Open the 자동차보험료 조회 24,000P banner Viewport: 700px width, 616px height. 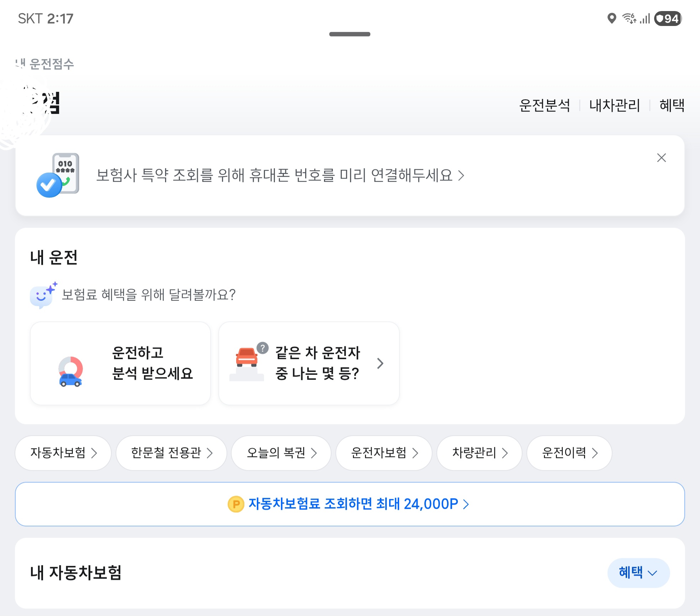pos(350,504)
